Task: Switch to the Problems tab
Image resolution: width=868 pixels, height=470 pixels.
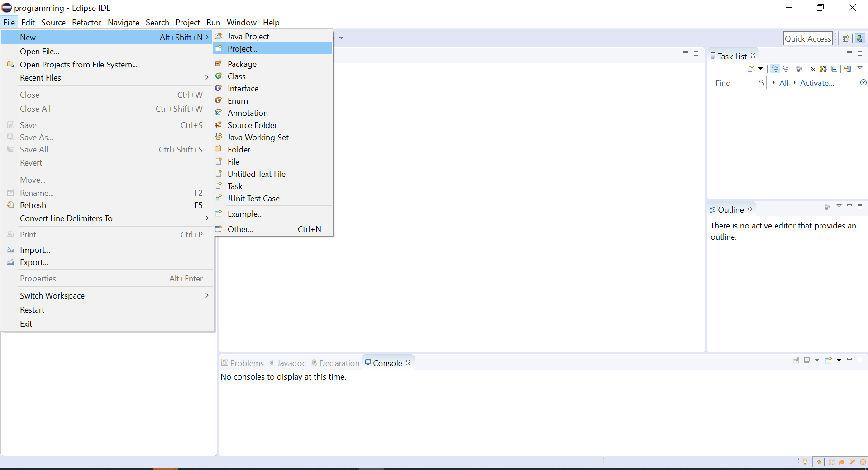Action: click(242, 363)
